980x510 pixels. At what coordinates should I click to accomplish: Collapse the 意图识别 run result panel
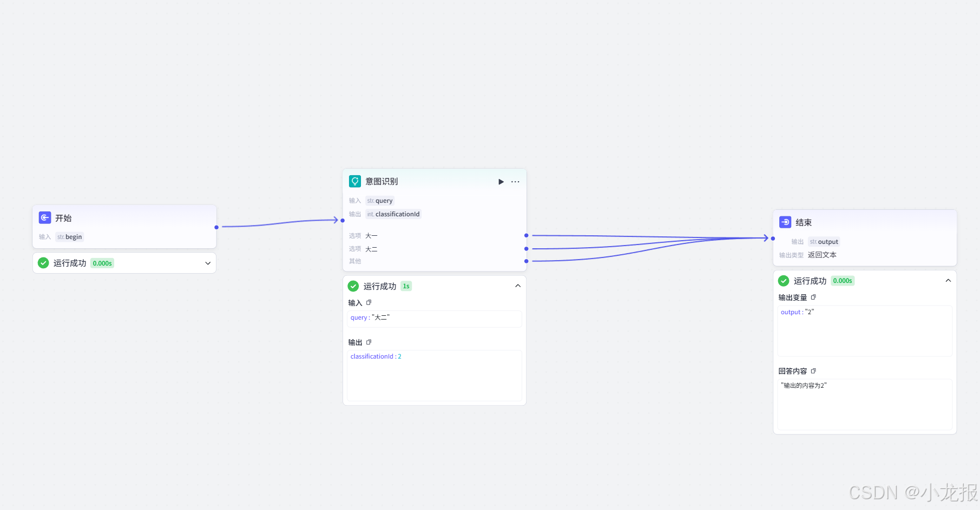[518, 286]
